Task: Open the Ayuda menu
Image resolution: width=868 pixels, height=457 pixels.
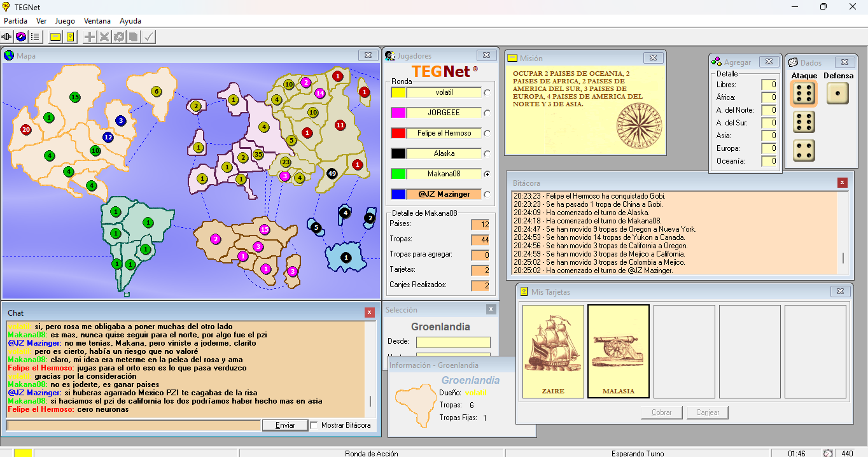Action: coord(130,21)
